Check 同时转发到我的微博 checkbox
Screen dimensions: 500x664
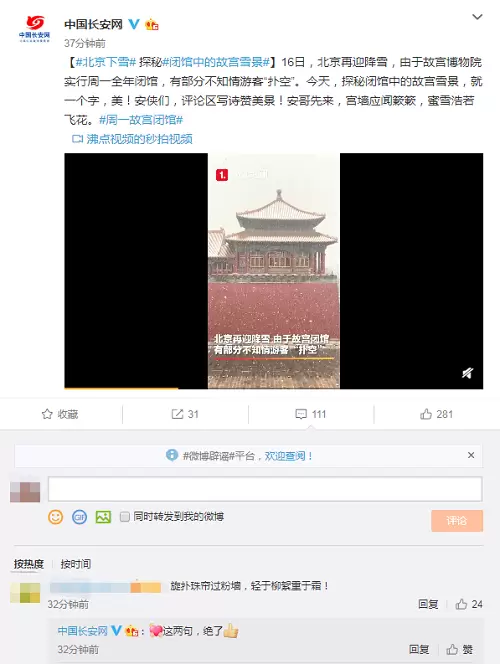124,517
